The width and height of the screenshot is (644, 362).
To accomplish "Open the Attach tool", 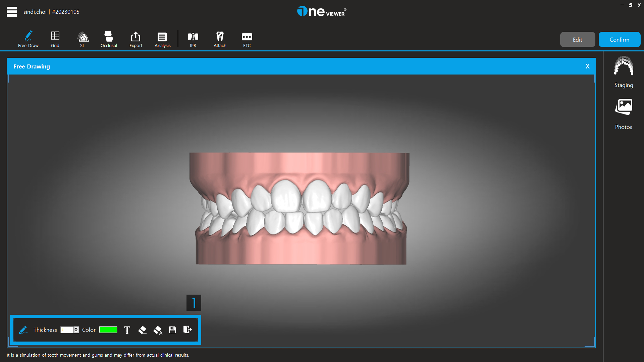I will pos(220,39).
